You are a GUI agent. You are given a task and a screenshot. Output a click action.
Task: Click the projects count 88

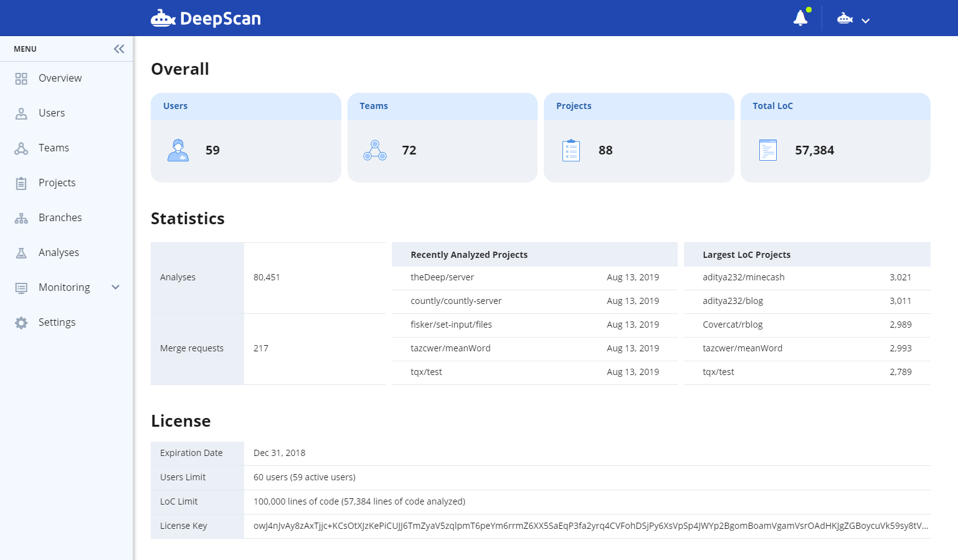[x=605, y=150]
